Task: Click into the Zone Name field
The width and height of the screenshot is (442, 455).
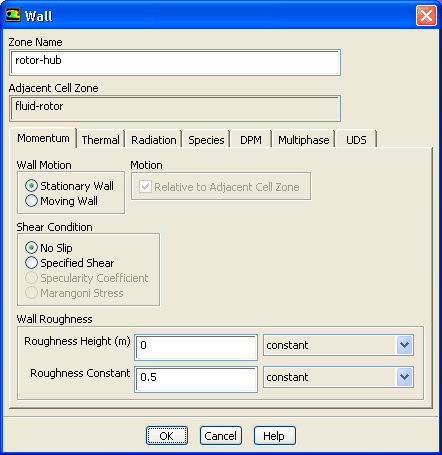Action: [175, 62]
